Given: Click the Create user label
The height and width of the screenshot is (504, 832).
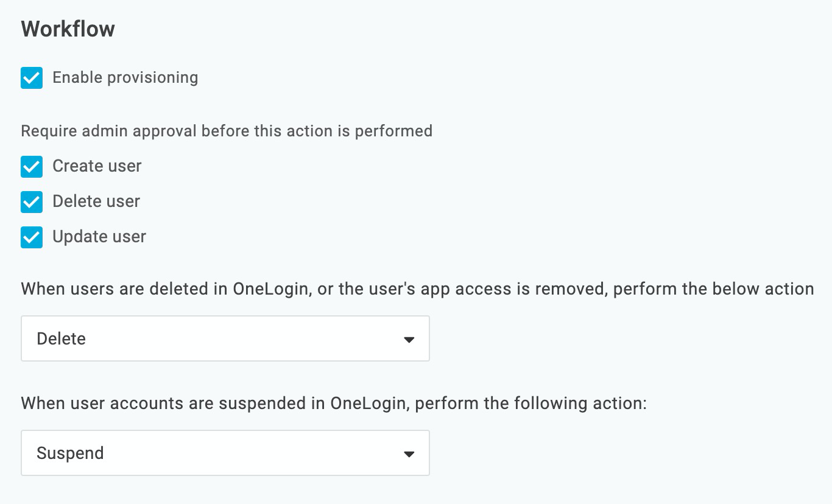Looking at the screenshot, I should [x=97, y=166].
